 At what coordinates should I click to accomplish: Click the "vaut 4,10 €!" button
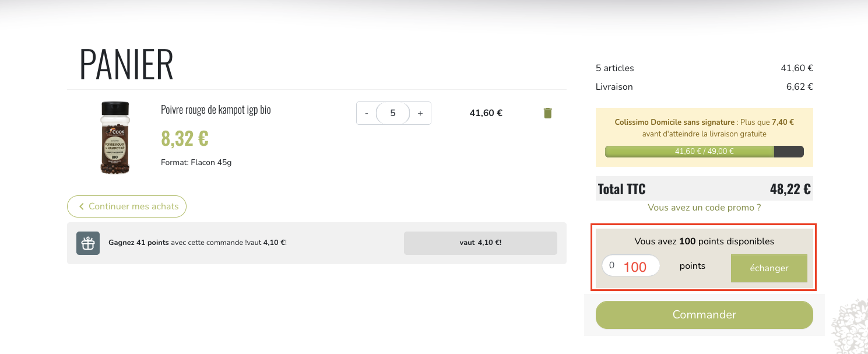click(480, 243)
